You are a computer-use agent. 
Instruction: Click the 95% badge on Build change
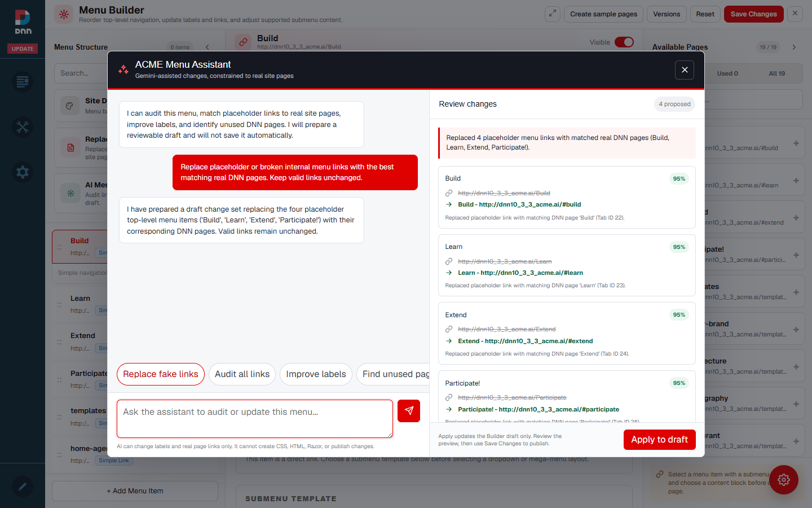[x=679, y=179]
